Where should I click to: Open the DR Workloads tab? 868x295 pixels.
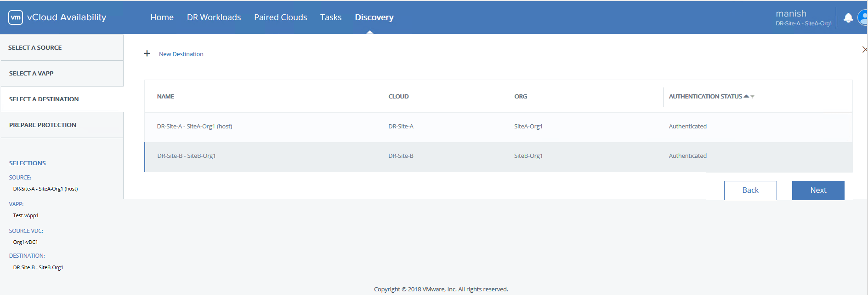214,17
